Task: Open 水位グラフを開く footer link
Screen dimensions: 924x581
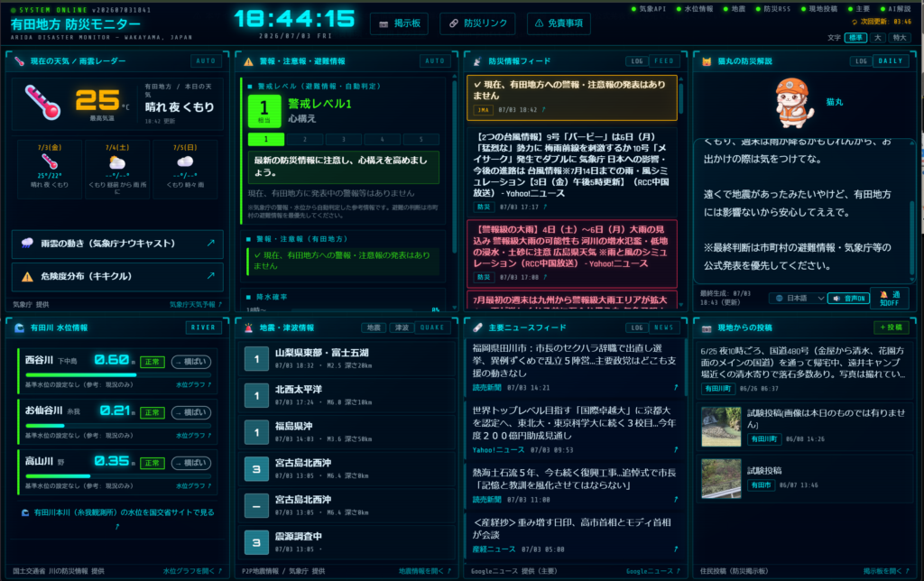Action: pyautogui.click(x=192, y=571)
